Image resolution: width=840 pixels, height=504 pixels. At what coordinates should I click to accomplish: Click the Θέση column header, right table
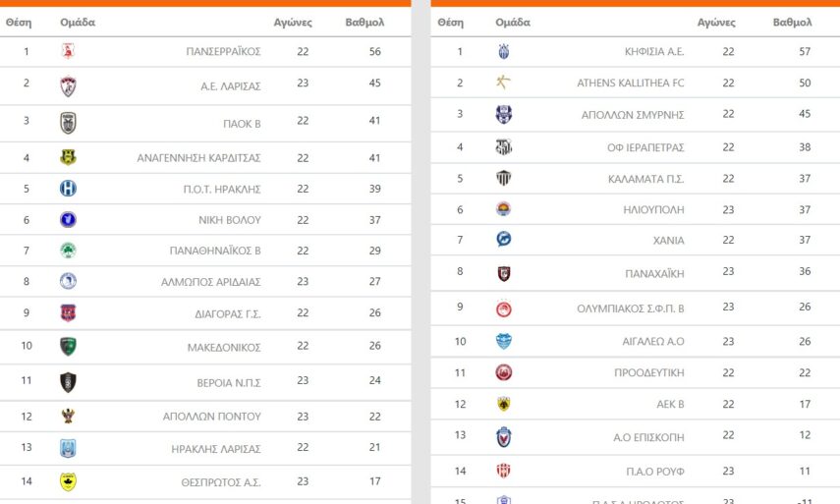pyautogui.click(x=450, y=22)
